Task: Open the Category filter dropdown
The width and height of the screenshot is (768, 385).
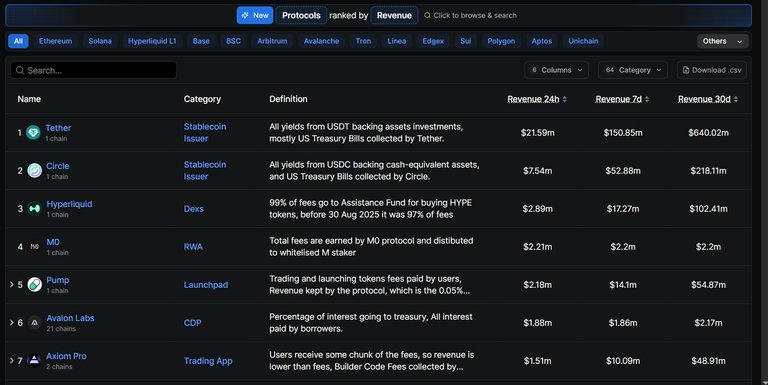Action: [x=632, y=70]
